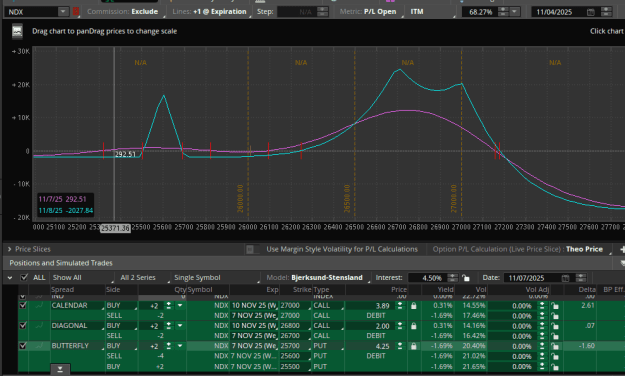Screen dimensions: 625x376
Task: Click the lock icon next to the Interest rate
Action: point(466,278)
